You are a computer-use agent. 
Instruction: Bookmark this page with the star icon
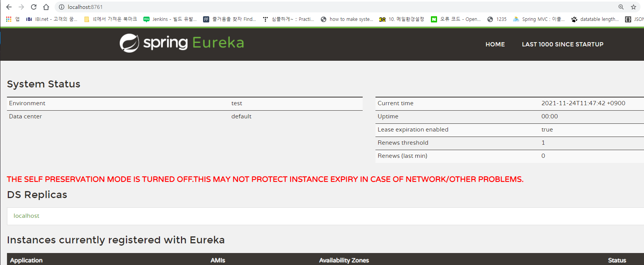click(x=634, y=7)
